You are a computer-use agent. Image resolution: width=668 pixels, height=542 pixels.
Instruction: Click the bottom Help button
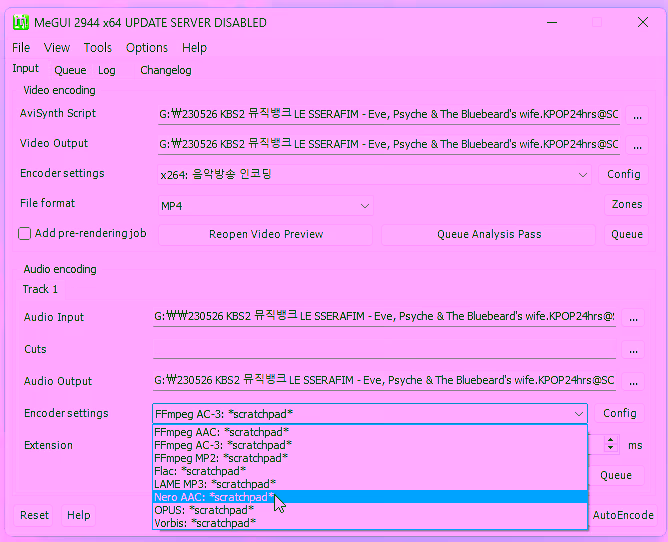[78, 515]
